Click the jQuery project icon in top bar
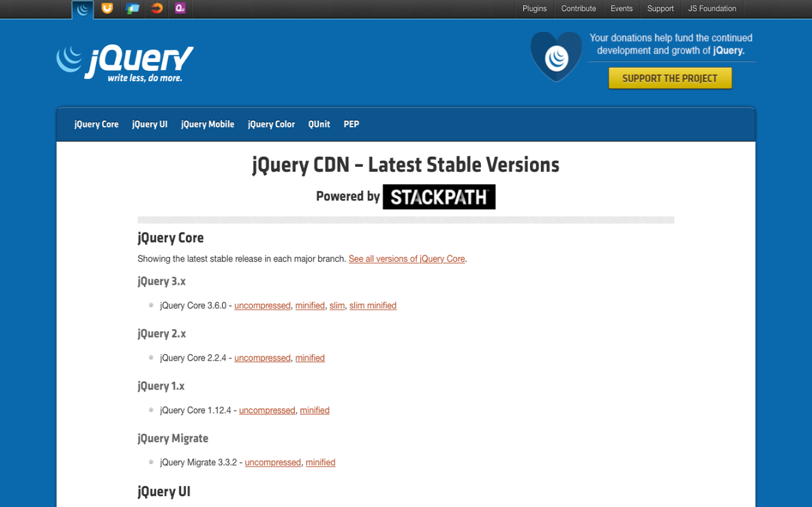Screen dimensions: 812x507 82,9
